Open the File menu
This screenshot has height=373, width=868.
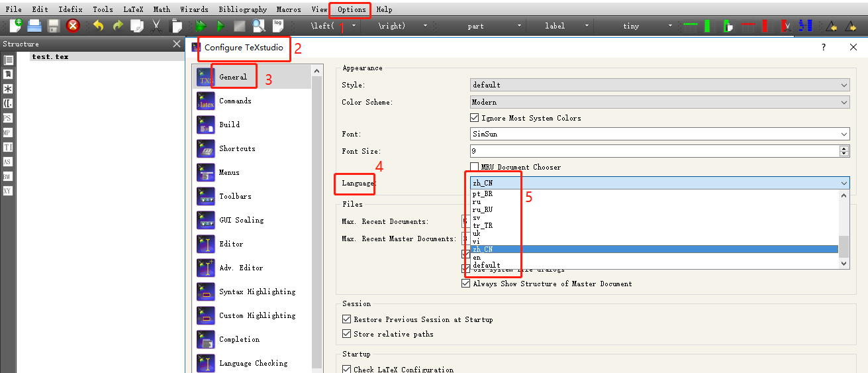(x=13, y=9)
